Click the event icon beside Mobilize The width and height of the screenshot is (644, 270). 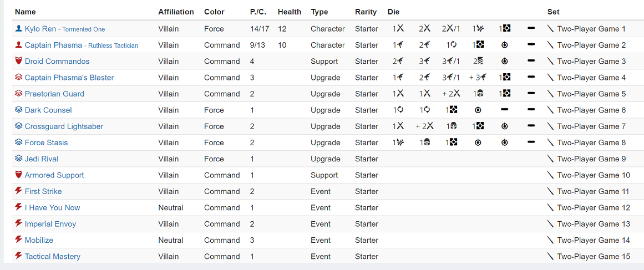coord(18,240)
